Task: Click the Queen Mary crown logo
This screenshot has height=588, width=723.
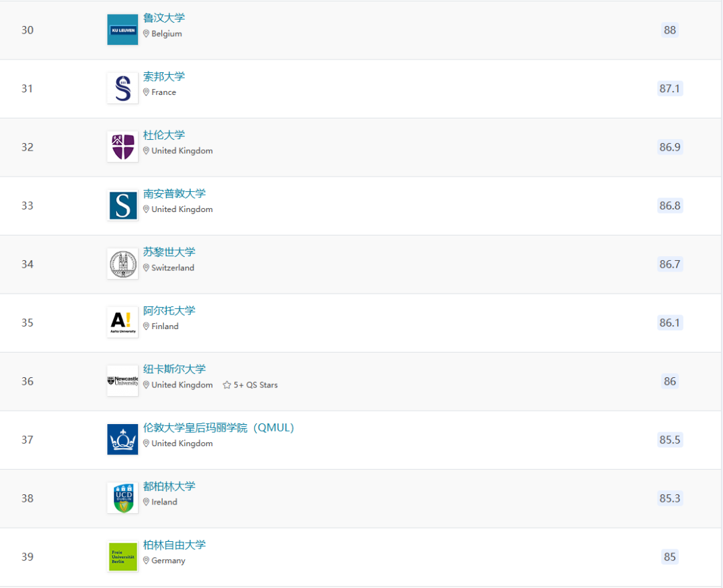Action: pyautogui.click(x=122, y=439)
